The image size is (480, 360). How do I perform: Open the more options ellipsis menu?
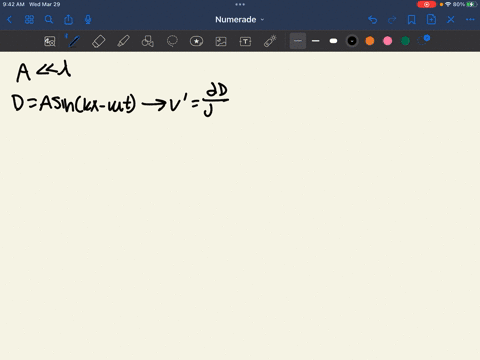(x=470, y=20)
